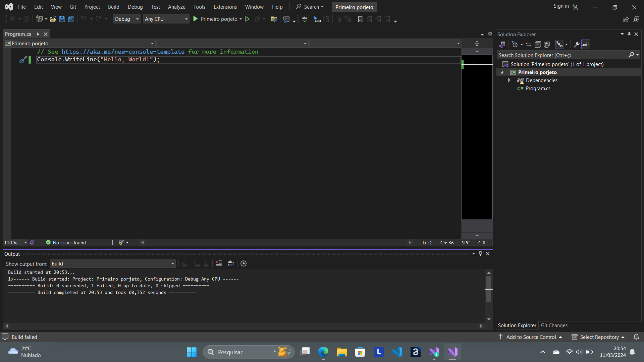The width and height of the screenshot is (644, 362).
Task: Click the Start Debugging run button
Action: pyautogui.click(x=196, y=18)
